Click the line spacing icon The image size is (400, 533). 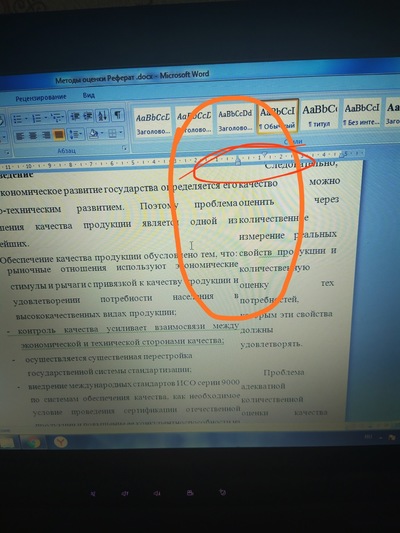point(73,134)
